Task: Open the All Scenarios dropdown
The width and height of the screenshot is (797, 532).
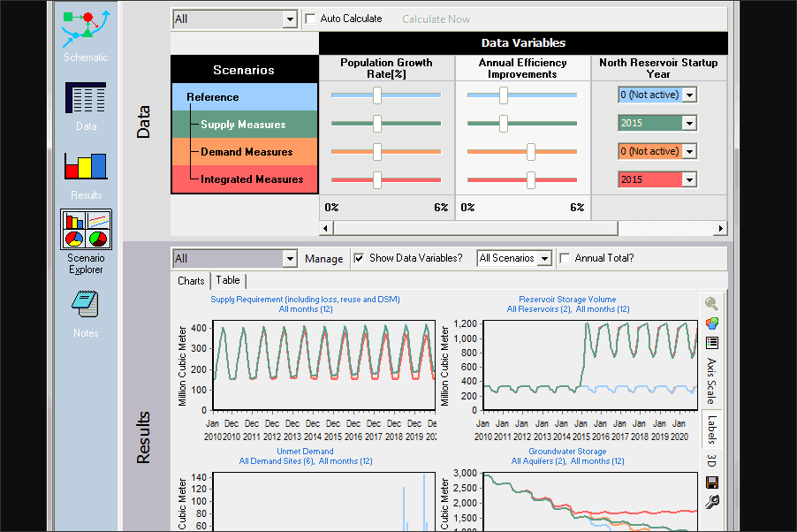Action: pos(543,258)
